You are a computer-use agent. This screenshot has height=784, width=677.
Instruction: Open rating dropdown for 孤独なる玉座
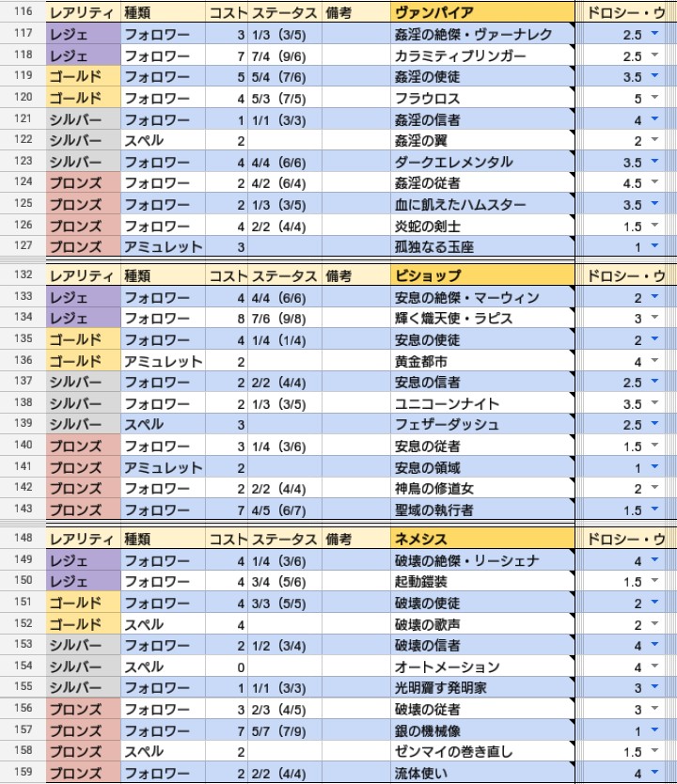pyautogui.click(x=654, y=246)
